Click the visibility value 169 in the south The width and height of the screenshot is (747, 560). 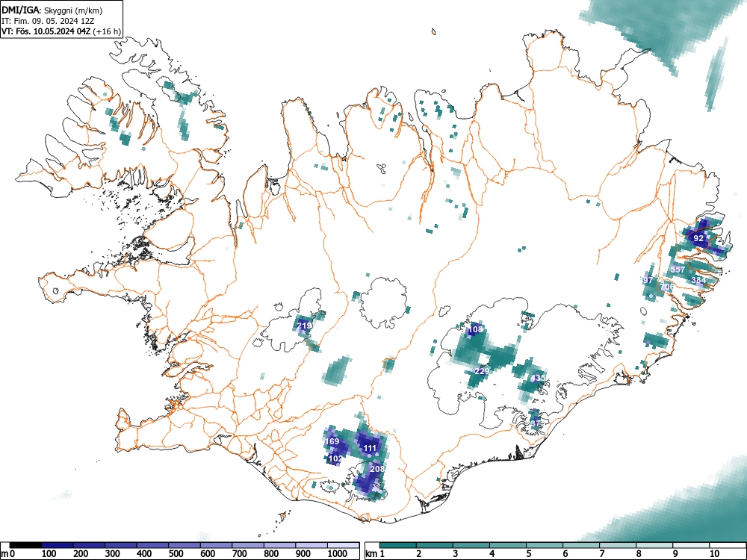[x=332, y=441]
